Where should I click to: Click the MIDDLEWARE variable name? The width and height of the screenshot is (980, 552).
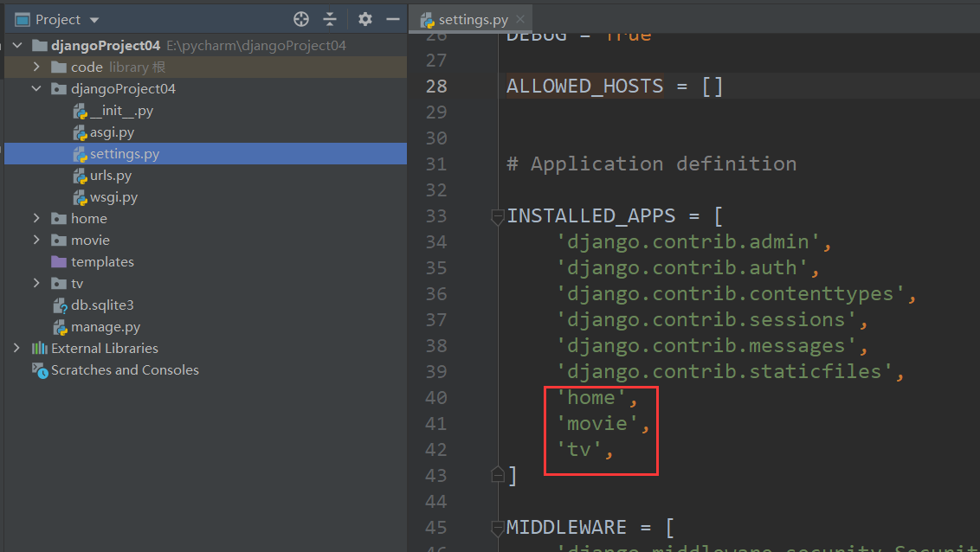click(x=566, y=528)
